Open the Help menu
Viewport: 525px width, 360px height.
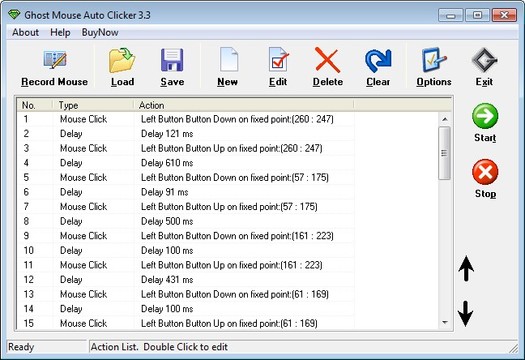point(60,32)
